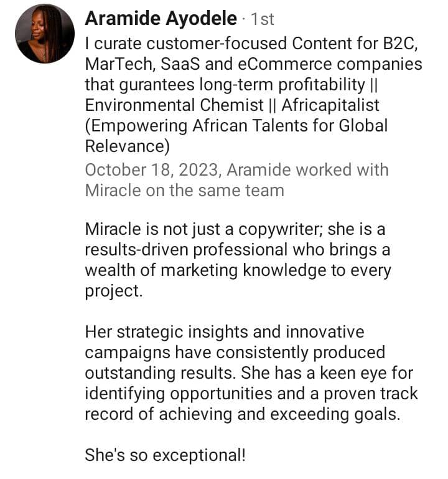Click the 1st connection degree badge
The image size is (448, 479).
click(261, 19)
